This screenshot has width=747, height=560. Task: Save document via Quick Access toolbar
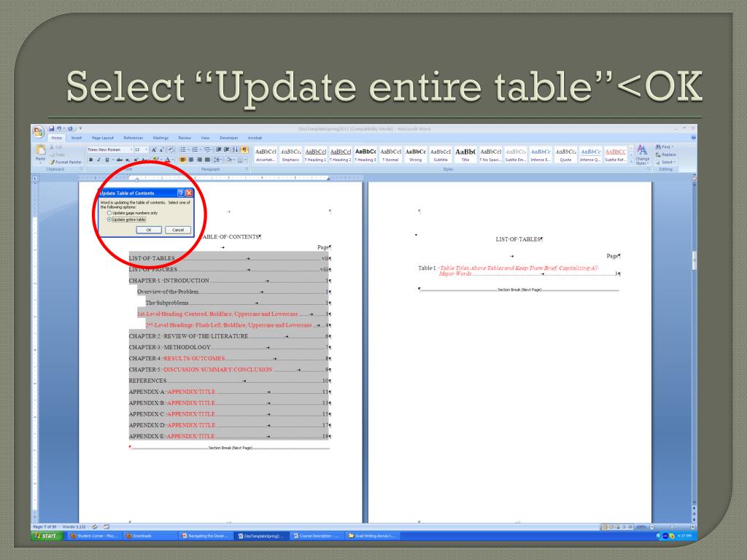(52, 128)
